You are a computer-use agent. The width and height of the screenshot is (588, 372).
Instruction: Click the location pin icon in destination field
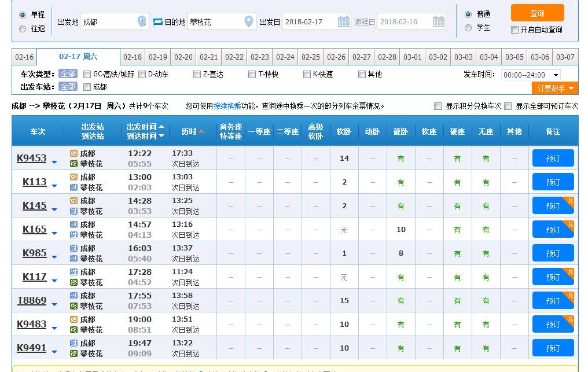(x=249, y=22)
